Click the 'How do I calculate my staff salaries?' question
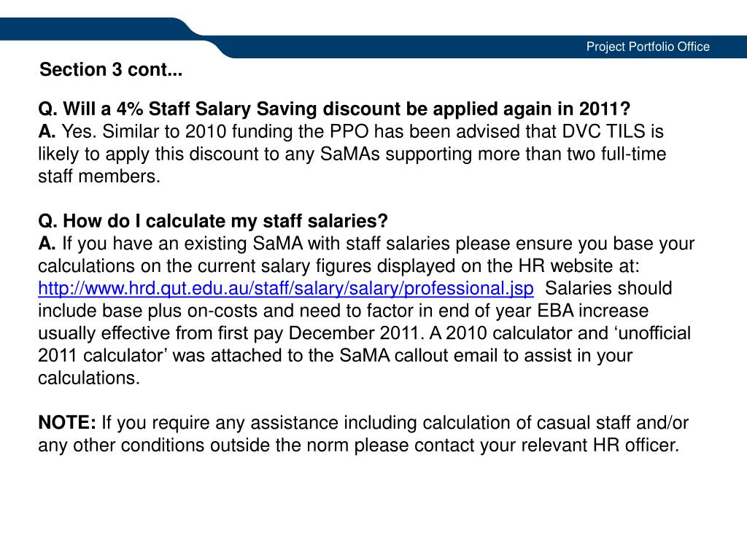 point(213,221)
